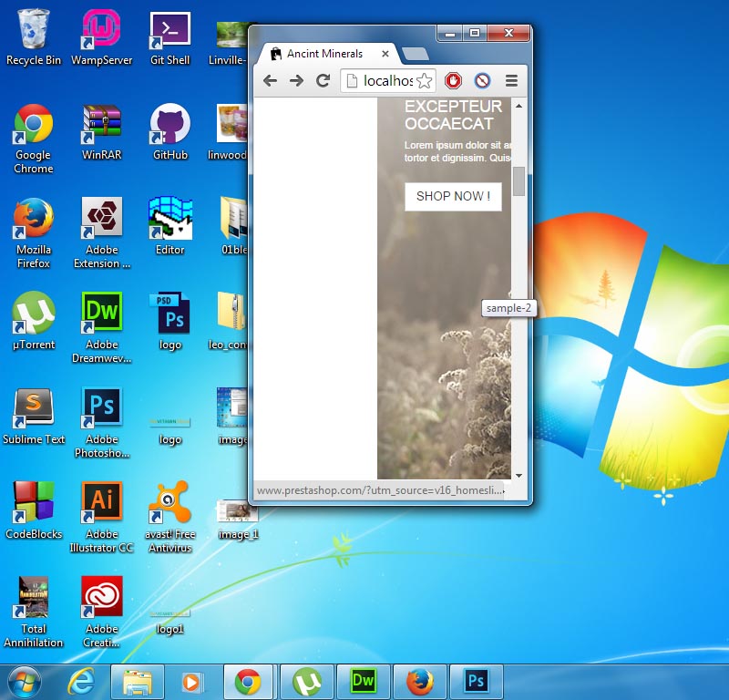The height and width of the screenshot is (700, 729).
Task: Open a new browser tab
Action: (415, 55)
